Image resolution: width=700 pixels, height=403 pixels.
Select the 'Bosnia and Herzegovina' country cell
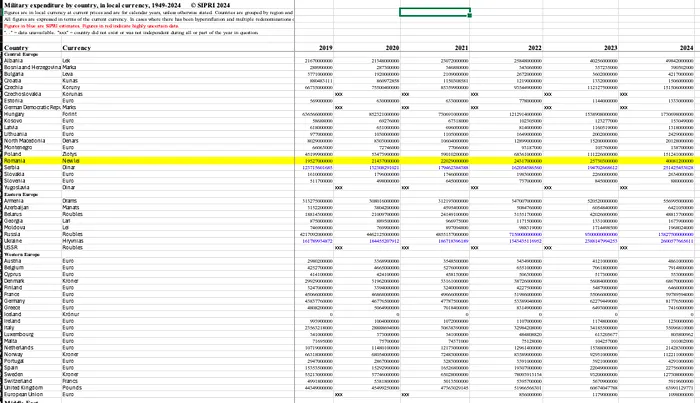[x=32, y=67]
